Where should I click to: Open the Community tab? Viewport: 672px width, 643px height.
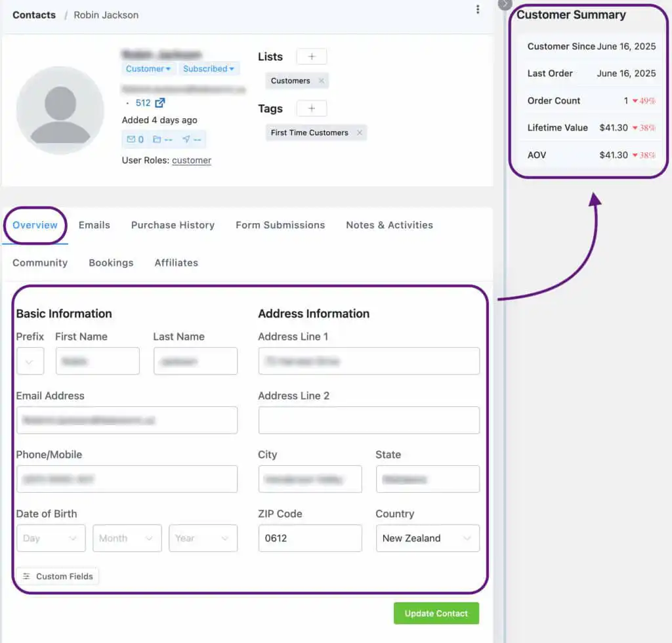click(x=40, y=263)
